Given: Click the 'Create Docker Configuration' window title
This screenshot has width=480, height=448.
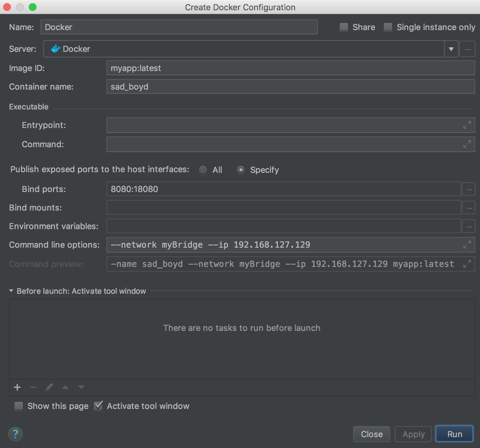Looking at the screenshot, I should (240, 7).
